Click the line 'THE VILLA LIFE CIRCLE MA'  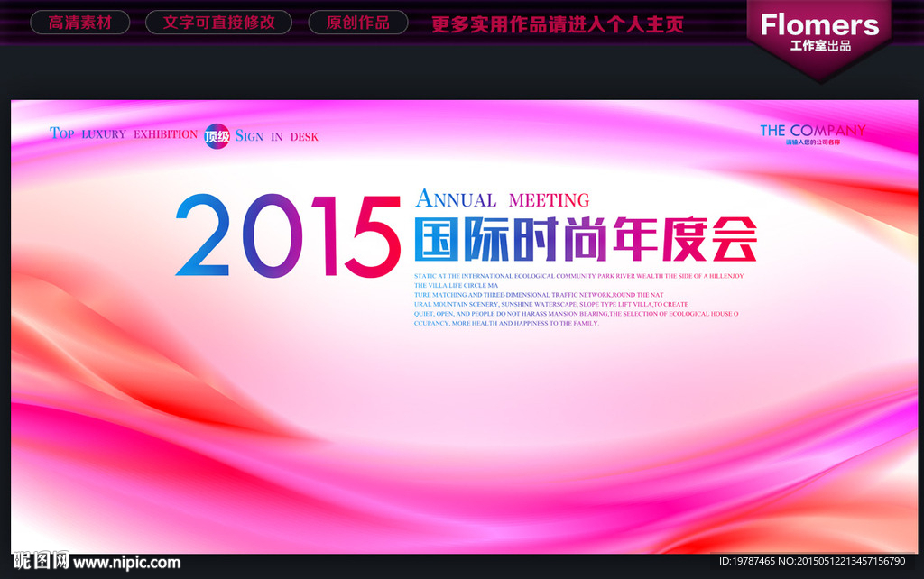[456, 285]
